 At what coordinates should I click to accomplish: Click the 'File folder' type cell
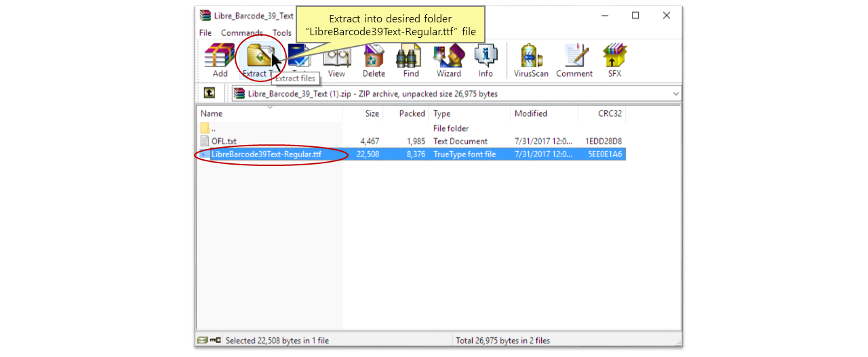click(x=451, y=128)
